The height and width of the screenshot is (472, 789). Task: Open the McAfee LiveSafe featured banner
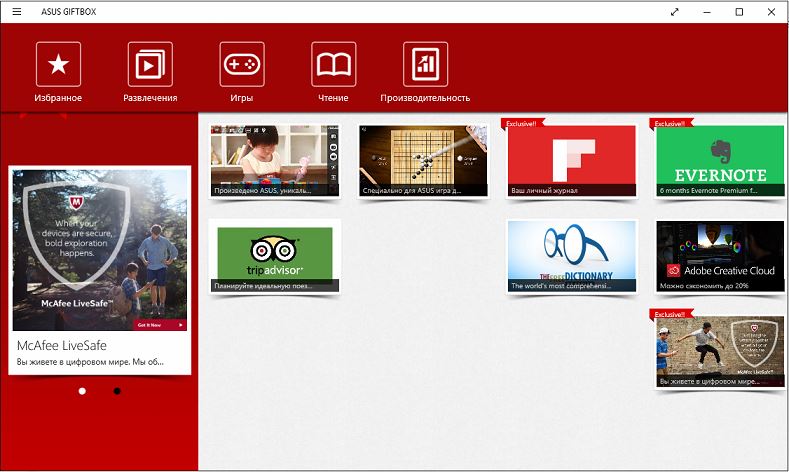click(100, 250)
